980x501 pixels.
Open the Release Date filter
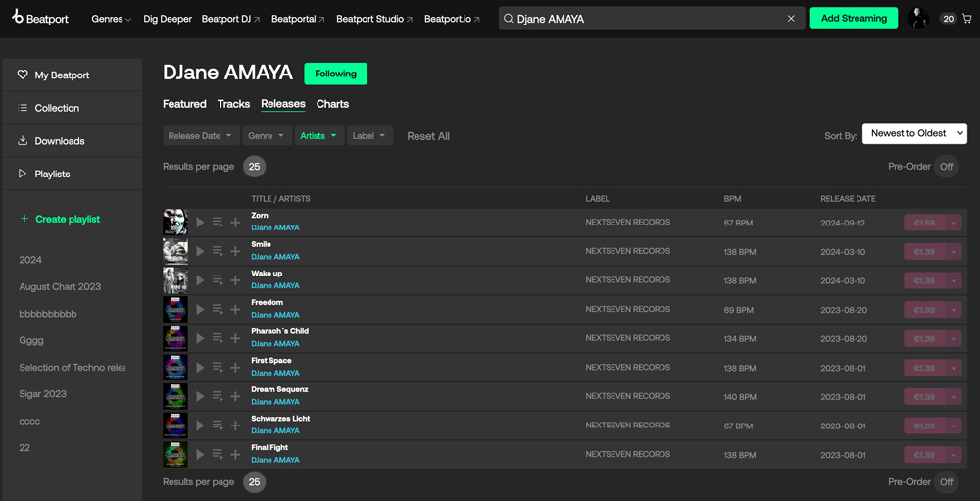click(x=201, y=135)
